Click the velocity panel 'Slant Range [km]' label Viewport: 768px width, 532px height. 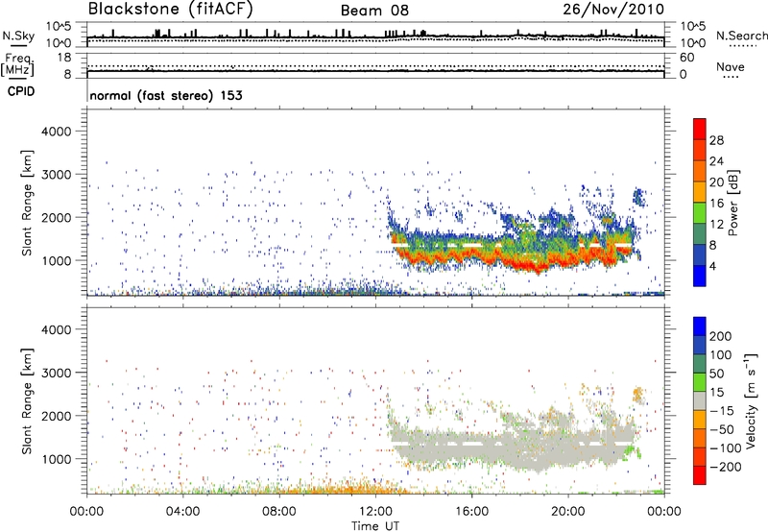[x=27, y=400]
